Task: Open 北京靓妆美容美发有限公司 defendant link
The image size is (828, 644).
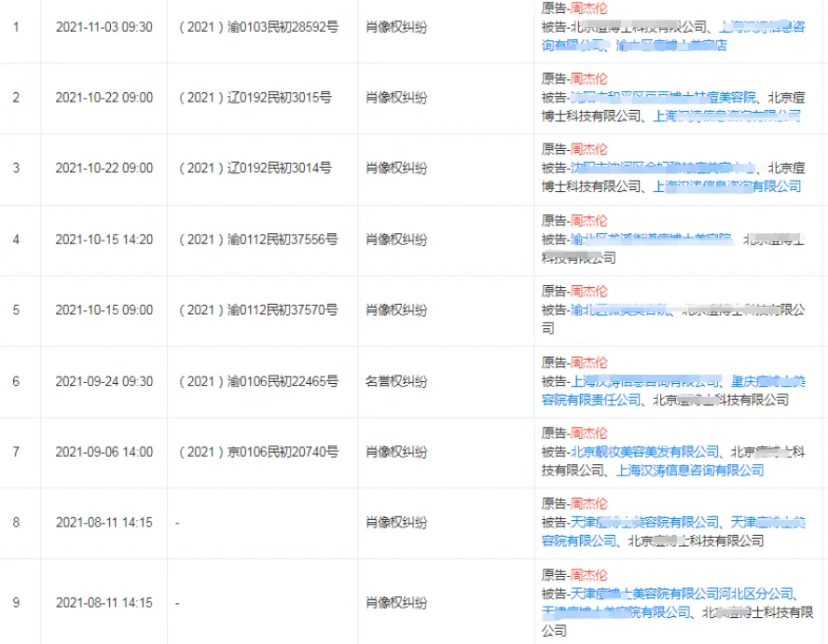Action: [644, 452]
